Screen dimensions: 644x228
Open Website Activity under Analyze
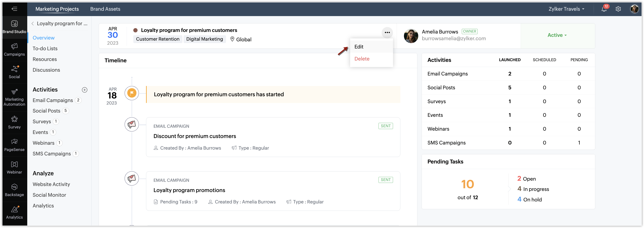[x=51, y=184]
